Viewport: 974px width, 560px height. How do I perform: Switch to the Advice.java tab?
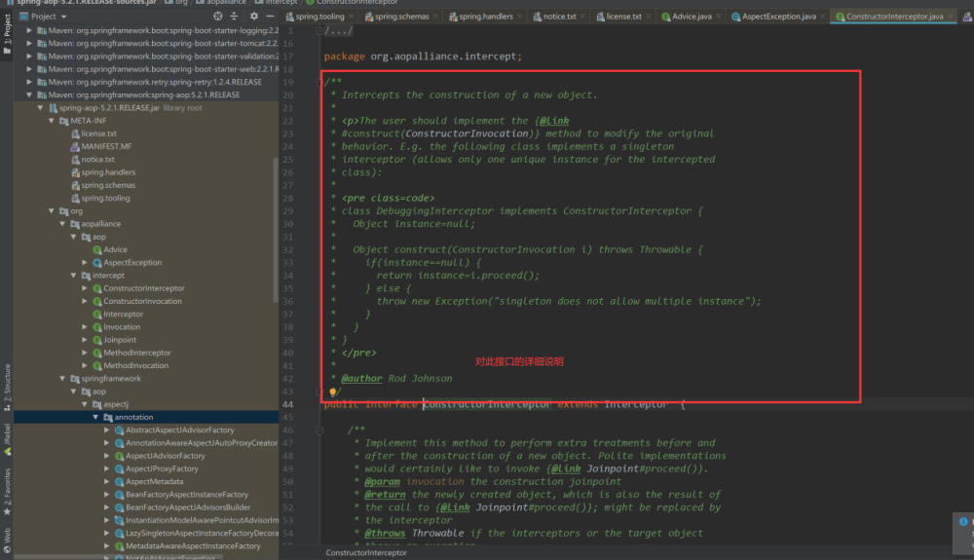point(687,17)
